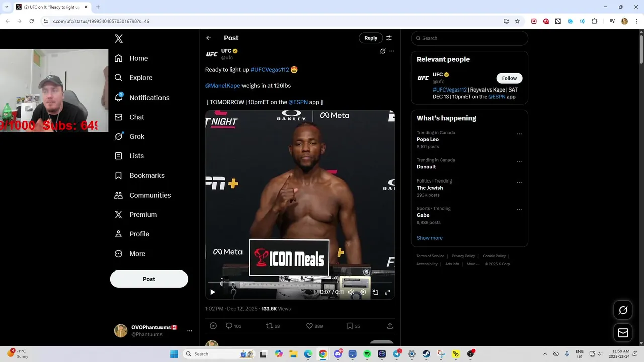
Task: Open more options for Danault trend
Action: [x=519, y=162]
